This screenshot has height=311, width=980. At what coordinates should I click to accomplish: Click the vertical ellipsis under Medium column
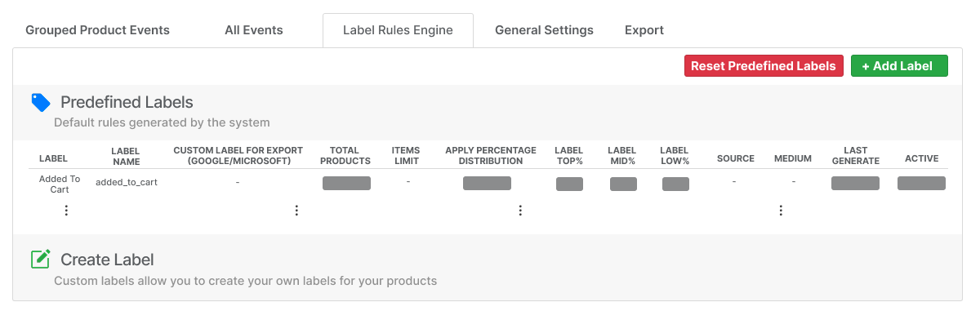(x=781, y=211)
